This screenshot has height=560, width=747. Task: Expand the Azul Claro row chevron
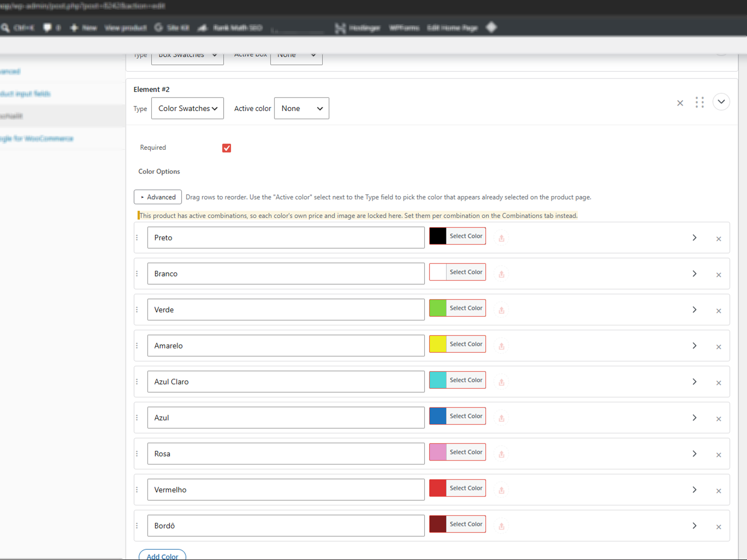[x=694, y=382]
